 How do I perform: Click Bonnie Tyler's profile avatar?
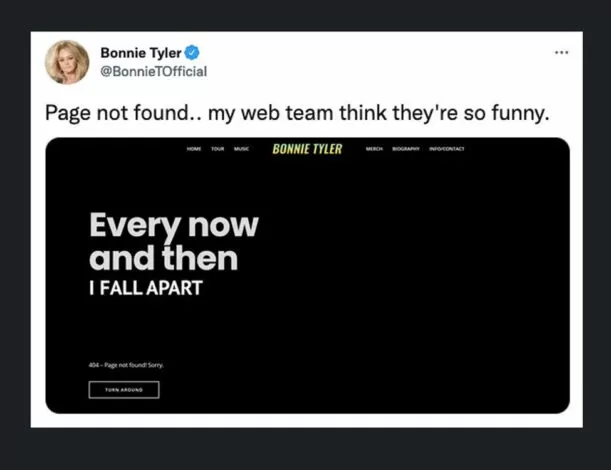[66, 62]
